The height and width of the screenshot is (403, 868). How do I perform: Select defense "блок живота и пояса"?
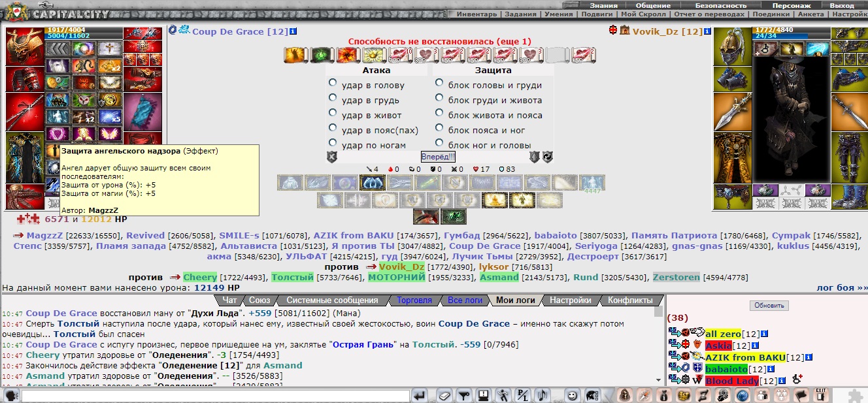[440, 113]
